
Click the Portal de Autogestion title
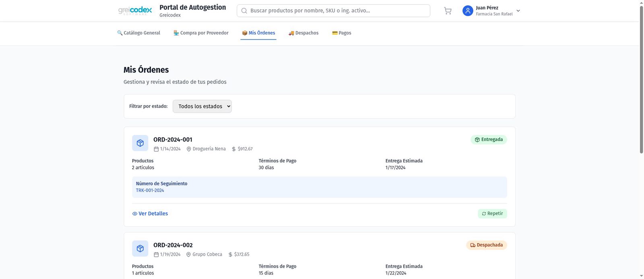point(193,7)
